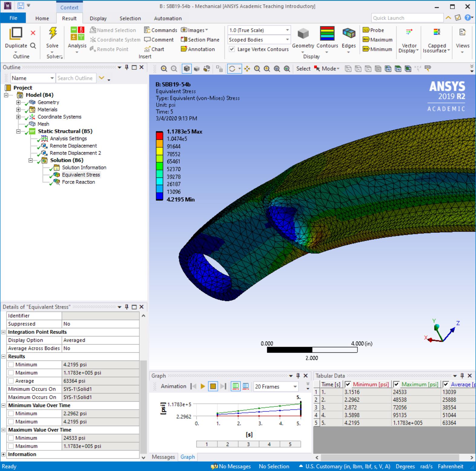The height and width of the screenshot is (471, 476).
Task: Click the Duplicate icon in the ribbon
Action: (16, 33)
